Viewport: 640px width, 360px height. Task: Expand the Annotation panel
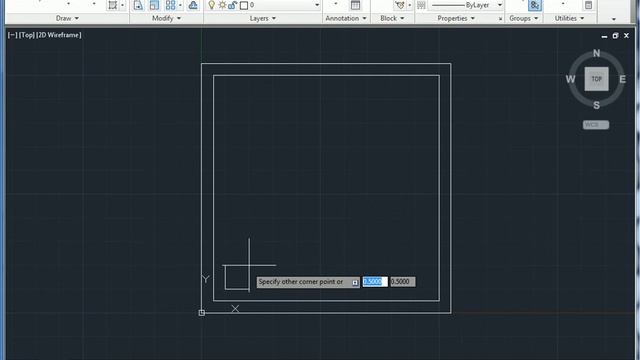coord(346,18)
